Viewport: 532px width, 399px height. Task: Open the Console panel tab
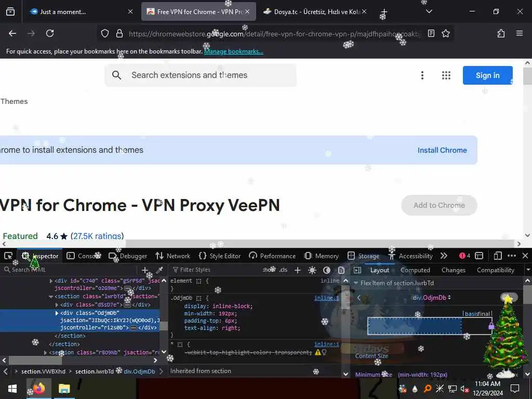click(x=84, y=256)
